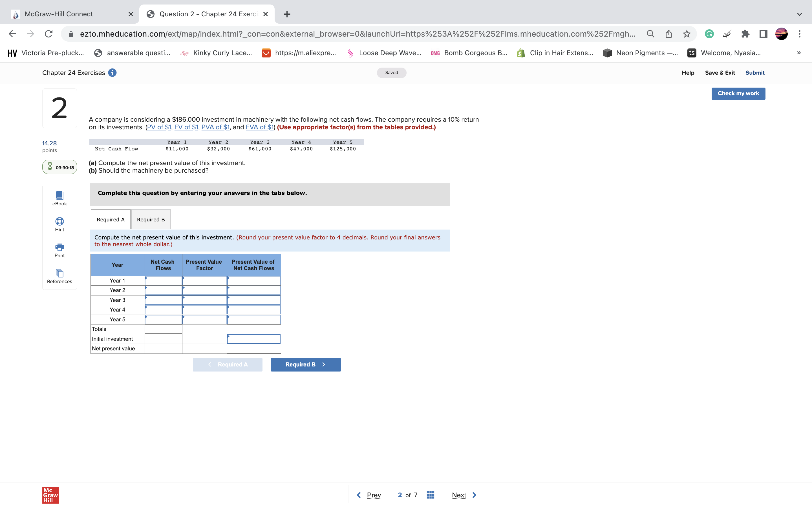Viewport: 812px width, 507px height.
Task: Click the Year 1 Net Cash Flows field
Action: [164, 281]
